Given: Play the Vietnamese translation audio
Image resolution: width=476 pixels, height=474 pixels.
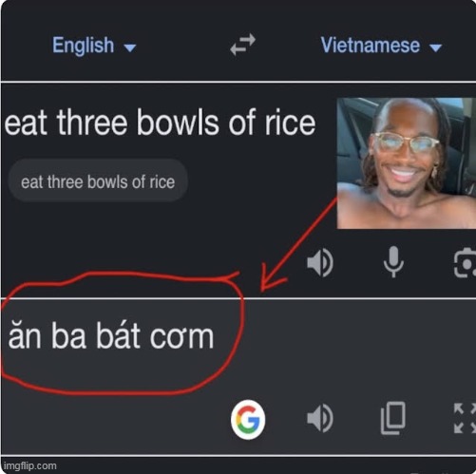Looking at the screenshot, I should point(320,418).
